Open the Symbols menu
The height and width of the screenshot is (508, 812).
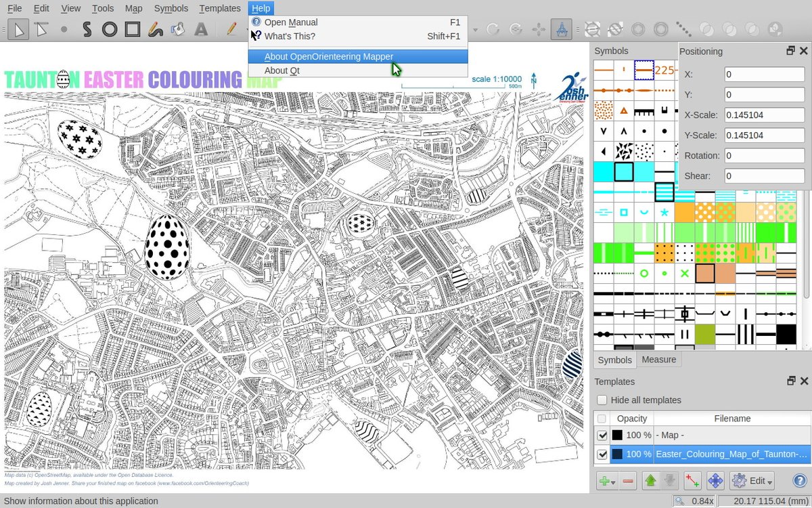pos(171,8)
